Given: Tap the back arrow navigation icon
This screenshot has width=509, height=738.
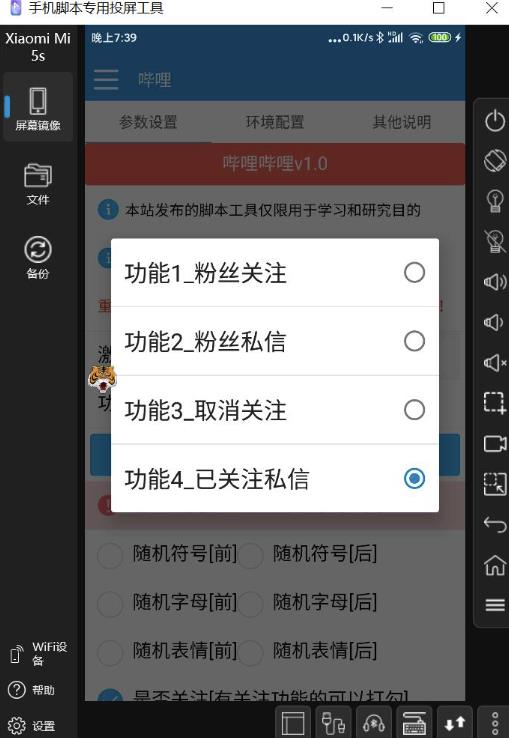Looking at the screenshot, I should [495, 524].
